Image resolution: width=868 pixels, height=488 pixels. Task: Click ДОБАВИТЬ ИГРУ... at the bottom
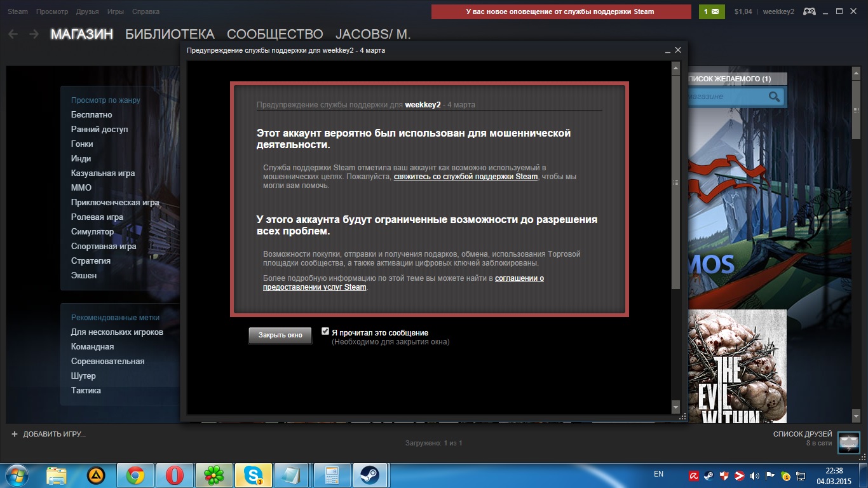coord(55,434)
